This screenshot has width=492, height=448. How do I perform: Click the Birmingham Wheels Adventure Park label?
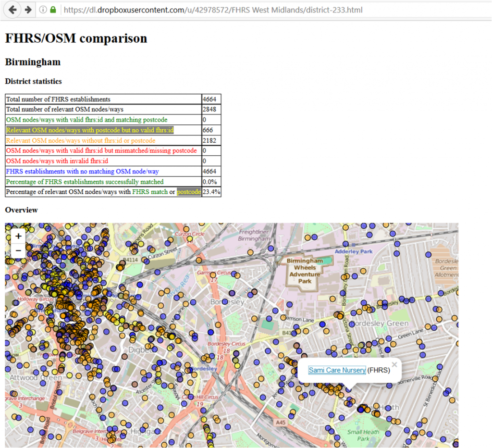305,271
